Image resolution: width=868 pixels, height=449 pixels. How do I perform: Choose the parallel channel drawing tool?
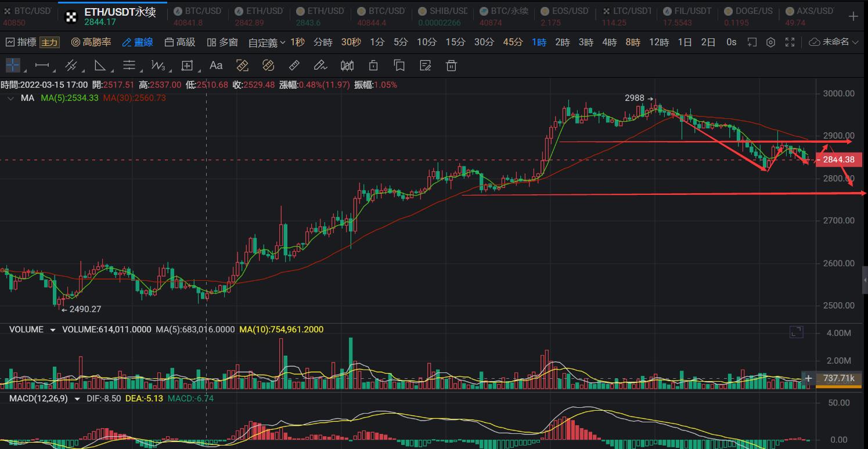(71, 65)
